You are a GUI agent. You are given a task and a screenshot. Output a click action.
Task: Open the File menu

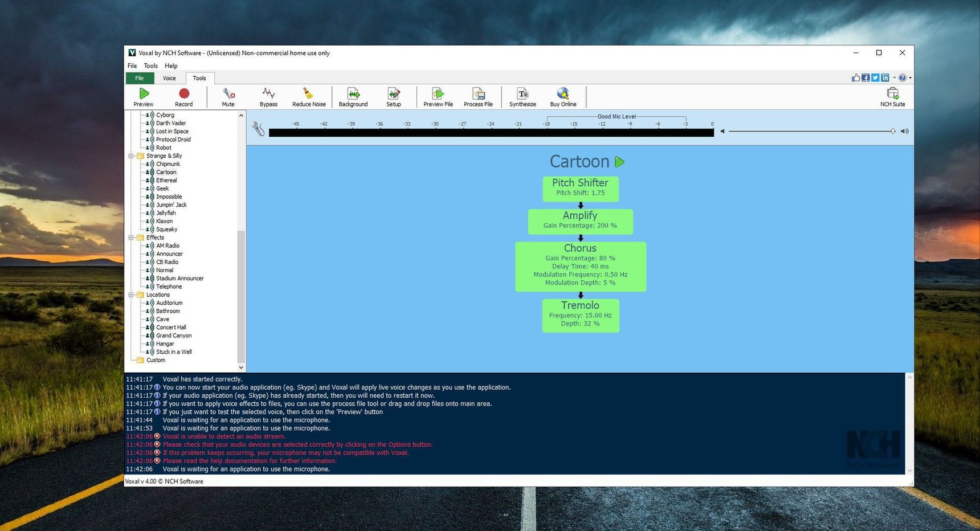coord(132,66)
